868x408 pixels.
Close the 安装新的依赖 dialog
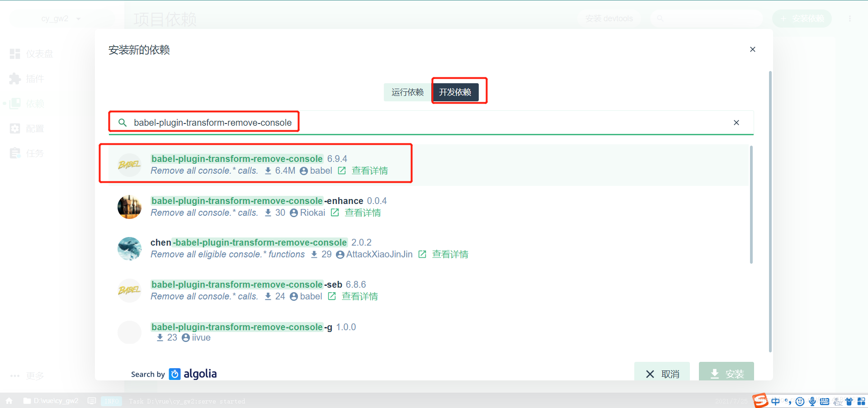(753, 49)
